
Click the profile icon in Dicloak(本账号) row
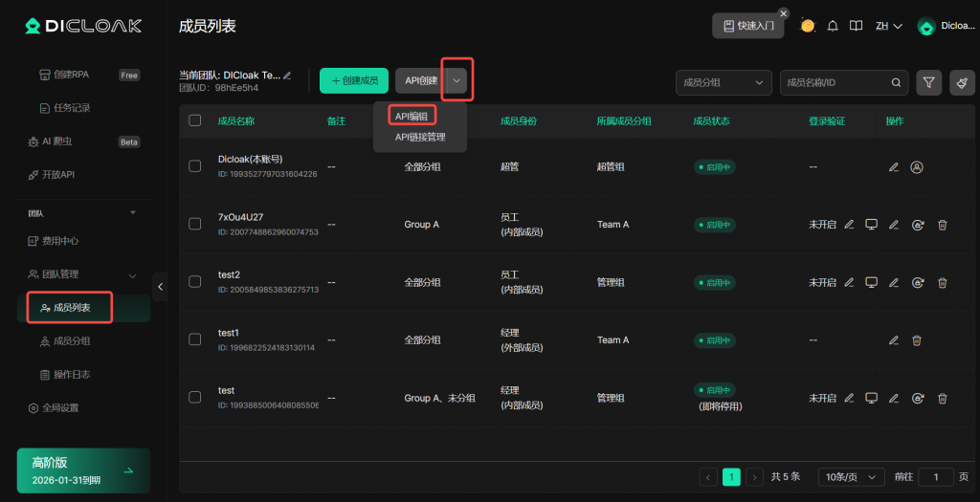click(917, 167)
